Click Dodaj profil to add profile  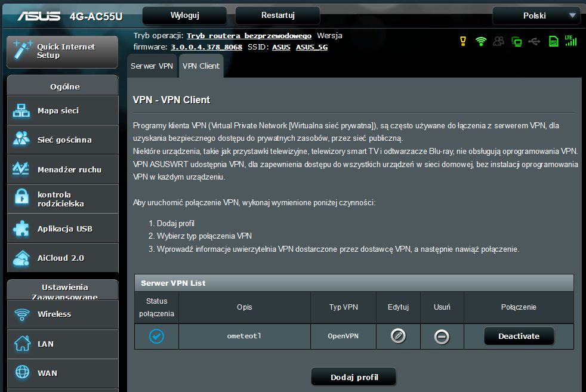[x=354, y=377]
